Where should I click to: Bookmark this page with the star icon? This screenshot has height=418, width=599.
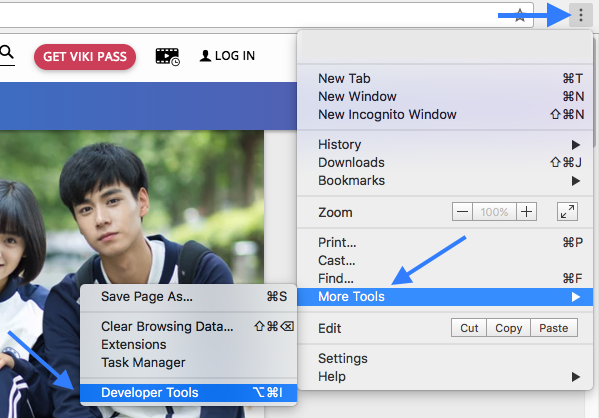(x=520, y=15)
